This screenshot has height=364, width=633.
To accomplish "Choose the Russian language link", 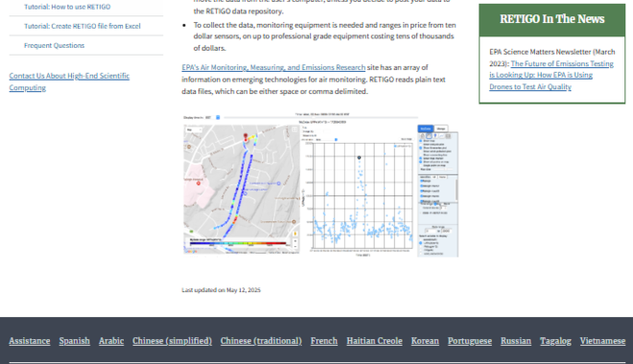I will pos(516,341).
